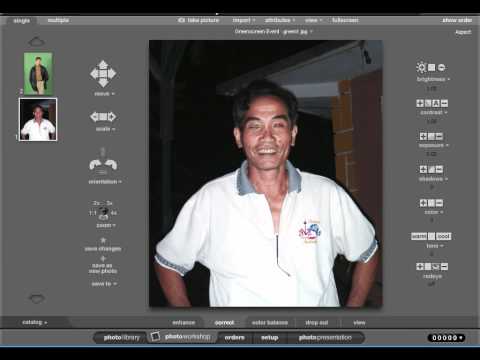Click the move up arrow icon
This screenshot has height=360, width=480.
103,64
